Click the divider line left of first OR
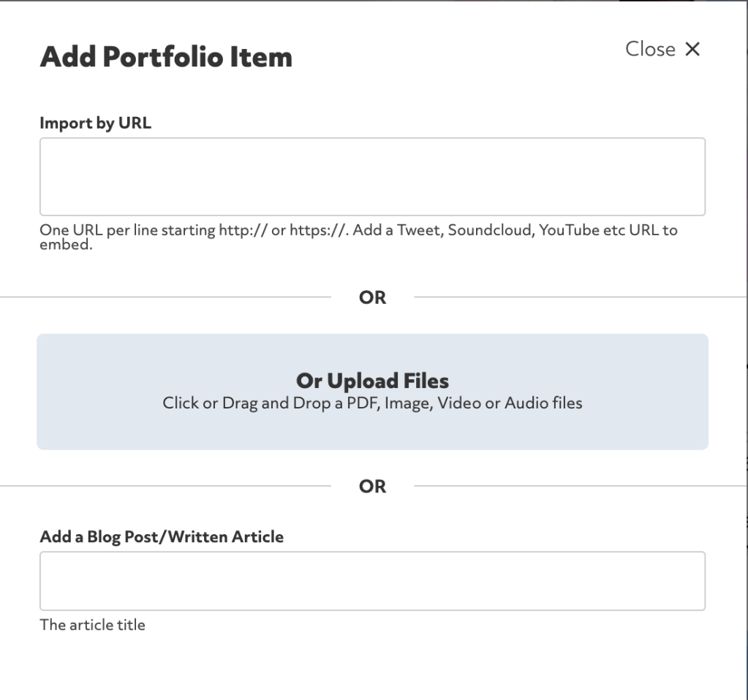Viewport: 748px width, 700px height. tap(165, 297)
